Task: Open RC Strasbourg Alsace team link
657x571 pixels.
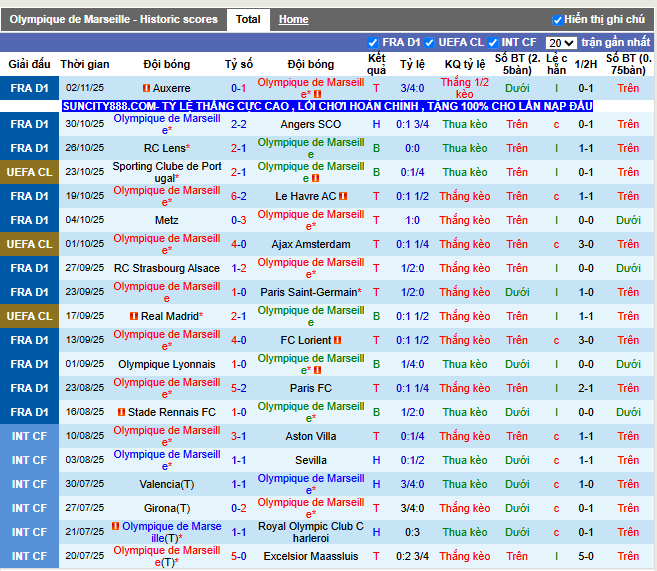Action: pyautogui.click(x=166, y=268)
